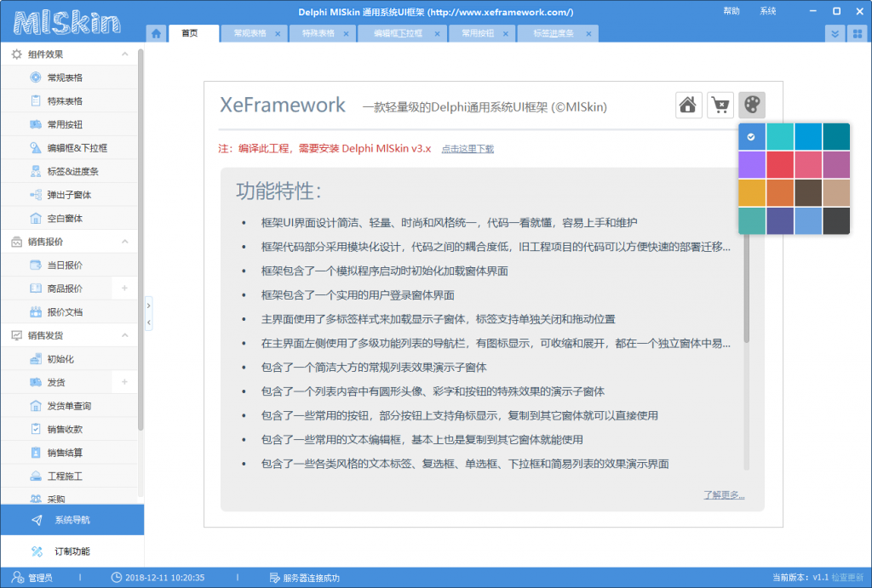Open the 初始化 sidebar item
The image size is (872, 588).
[69, 359]
